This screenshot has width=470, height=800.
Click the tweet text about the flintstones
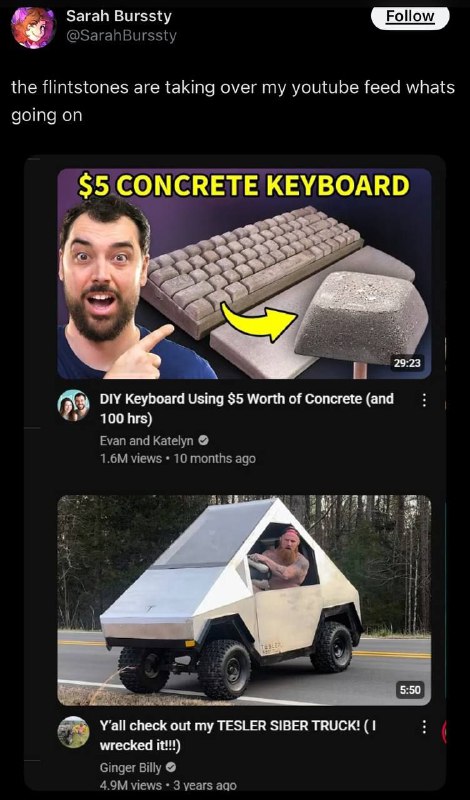click(x=233, y=101)
